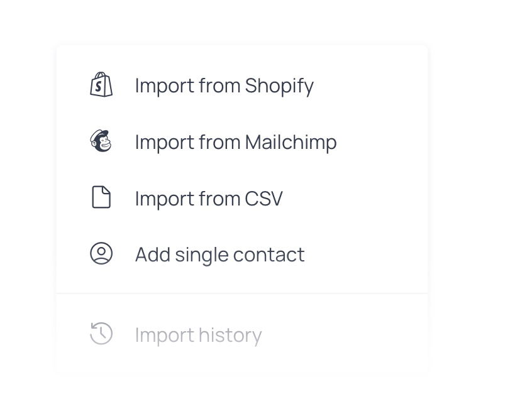Click the icon left of Import from CSV

[x=101, y=198]
